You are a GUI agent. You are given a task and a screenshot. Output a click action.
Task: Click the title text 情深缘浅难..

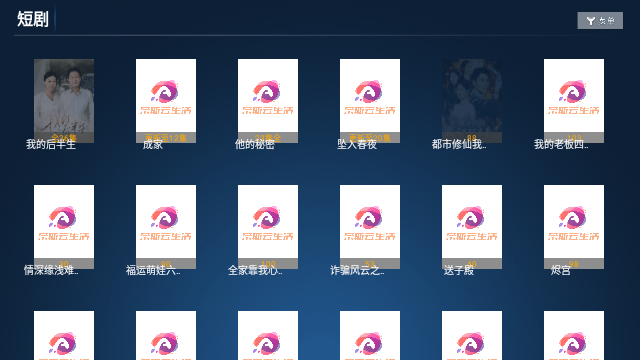(51, 271)
